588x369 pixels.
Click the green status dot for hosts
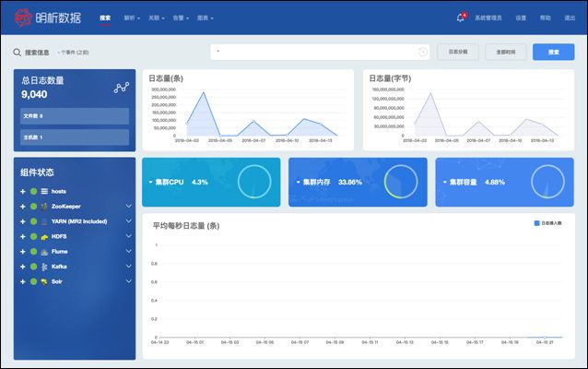(33, 192)
